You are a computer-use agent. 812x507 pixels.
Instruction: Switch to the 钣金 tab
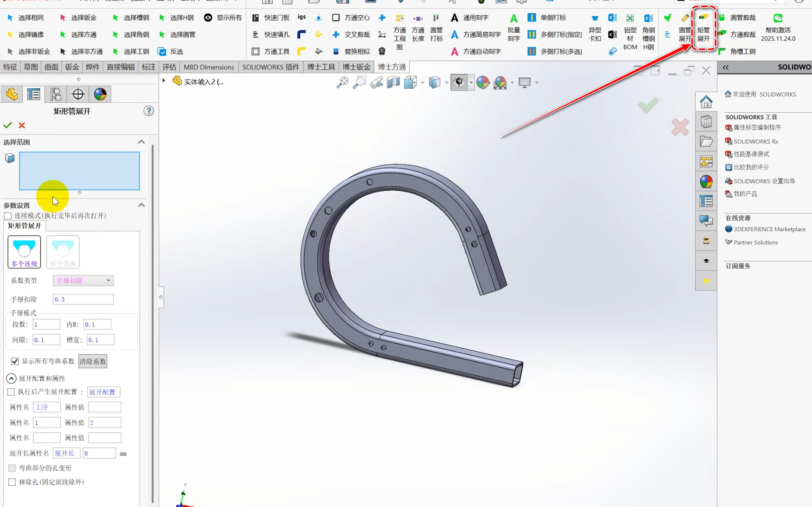click(x=72, y=67)
